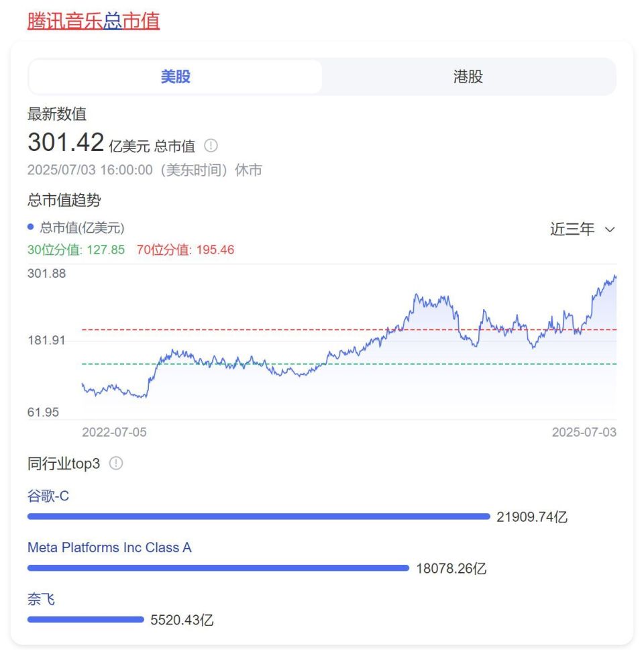Click the 谷歌-C market cap bar
This screenshot has height=650, width=644.
click(x=258, y=517)
